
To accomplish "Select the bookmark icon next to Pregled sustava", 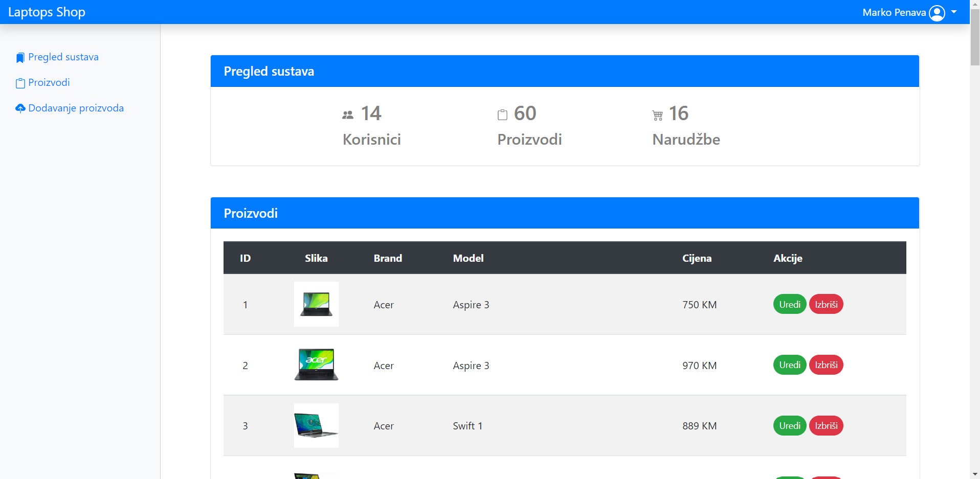I will 20,57.
